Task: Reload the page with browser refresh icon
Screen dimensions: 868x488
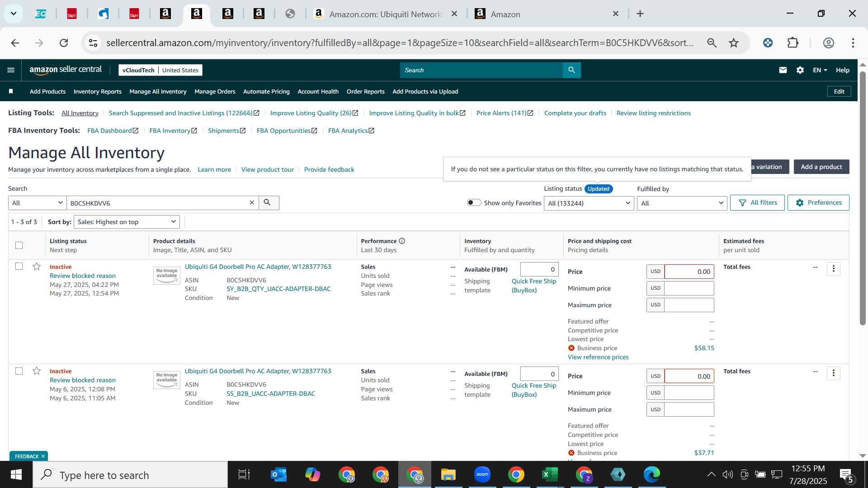Action: 64,43
